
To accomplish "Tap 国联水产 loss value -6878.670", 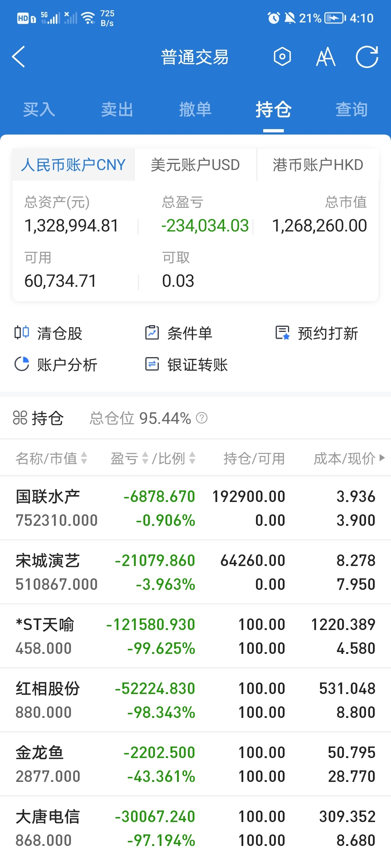I will click(159, 497).
